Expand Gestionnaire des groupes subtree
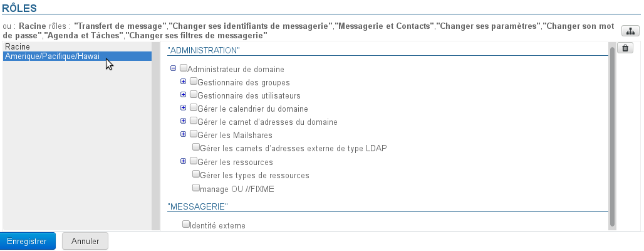 [x=184, y=82]
